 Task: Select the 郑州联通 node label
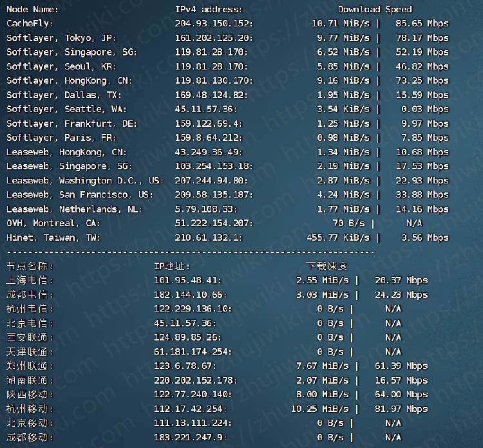click(30, 366)
